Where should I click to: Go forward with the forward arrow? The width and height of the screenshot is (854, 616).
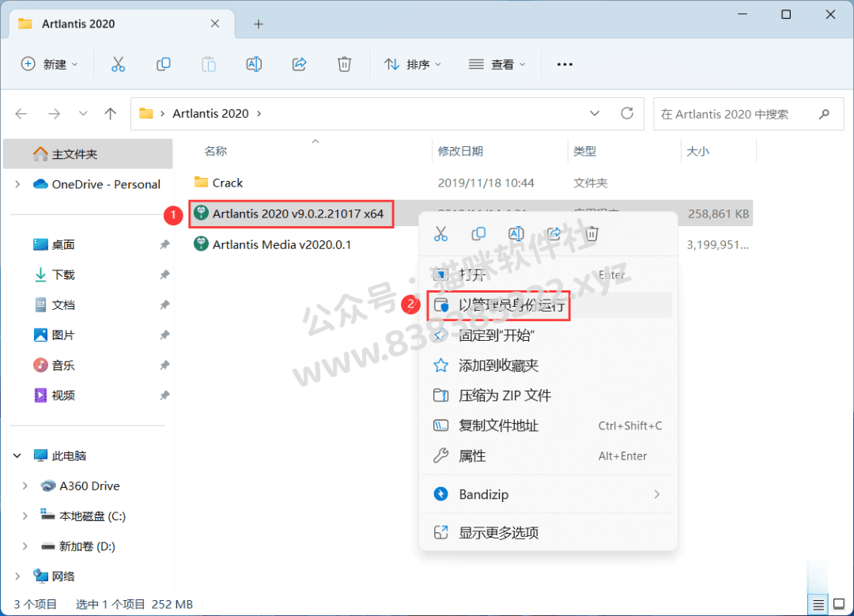tap(54, 113)
